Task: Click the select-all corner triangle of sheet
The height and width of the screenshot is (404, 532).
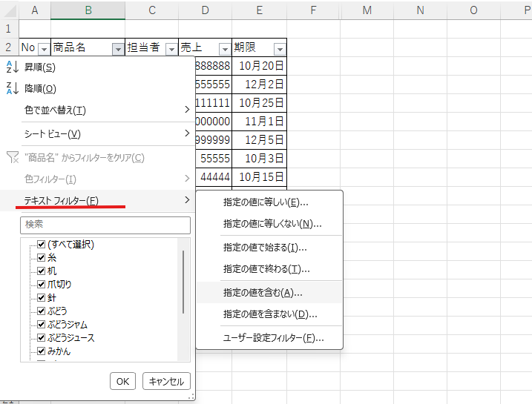Action: [x=10, y=10]
